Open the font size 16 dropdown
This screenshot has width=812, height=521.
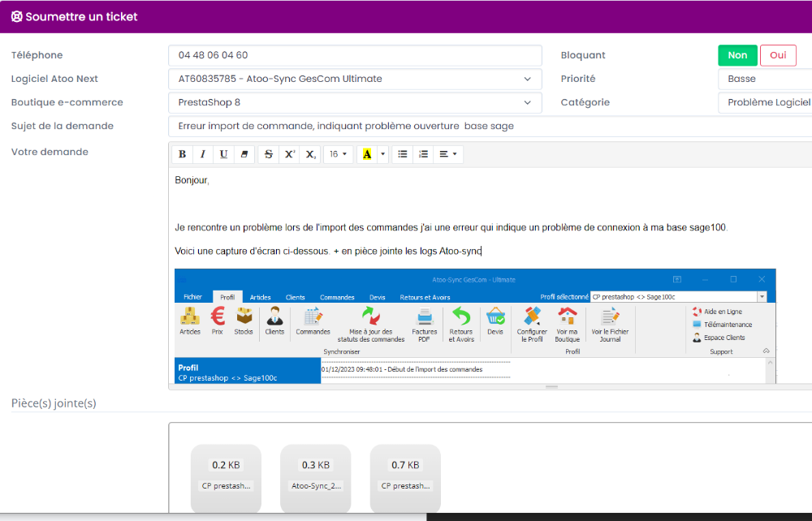(x=338, y=154)
